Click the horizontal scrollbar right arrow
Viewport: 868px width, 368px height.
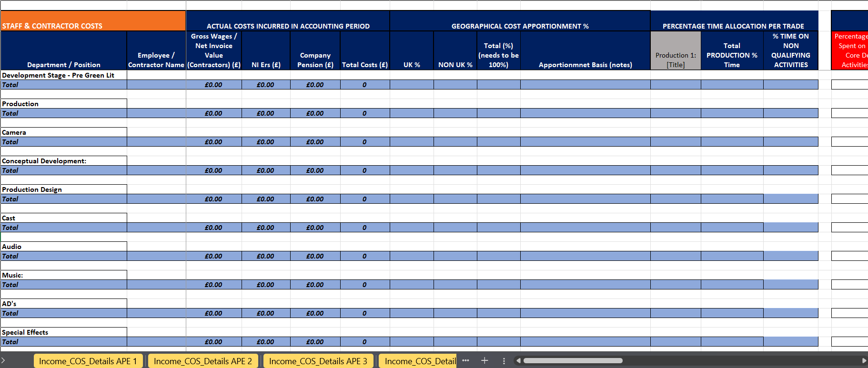pos(864,361)
